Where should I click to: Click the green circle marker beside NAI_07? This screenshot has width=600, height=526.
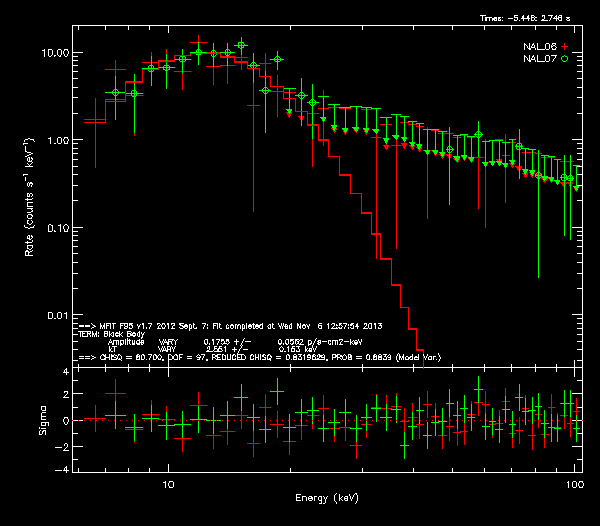pyautogui.click(x=565, y=59)
